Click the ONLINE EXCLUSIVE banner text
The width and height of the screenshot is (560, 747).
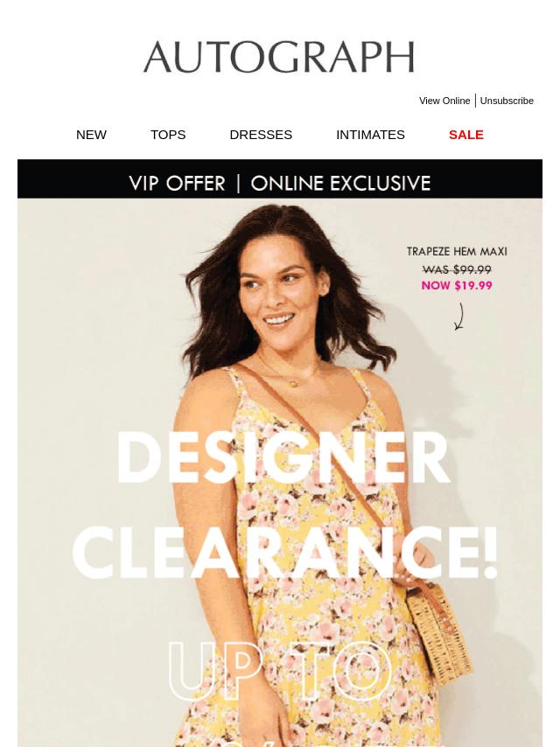[x=340, y=184]
